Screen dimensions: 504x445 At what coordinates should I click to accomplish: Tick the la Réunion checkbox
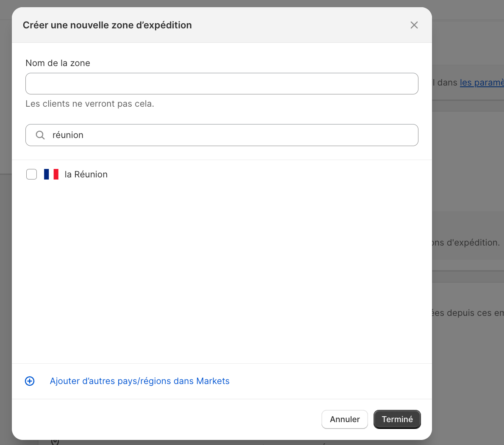(x=32, y=174)
